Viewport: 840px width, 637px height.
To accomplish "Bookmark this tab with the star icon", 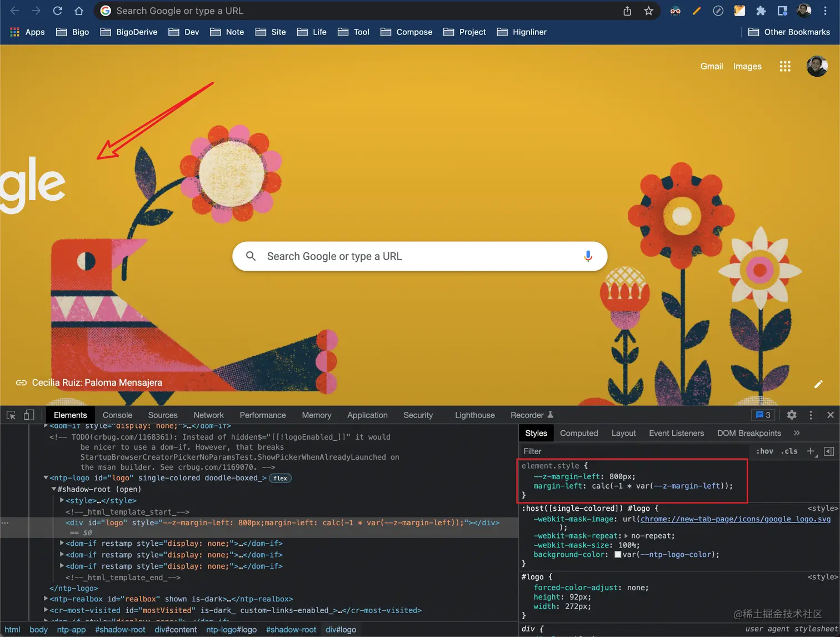I will [x=648, y=11].
